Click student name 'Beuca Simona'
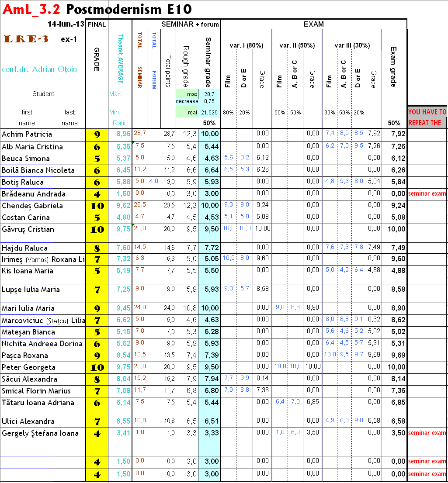 pos(26,159)
